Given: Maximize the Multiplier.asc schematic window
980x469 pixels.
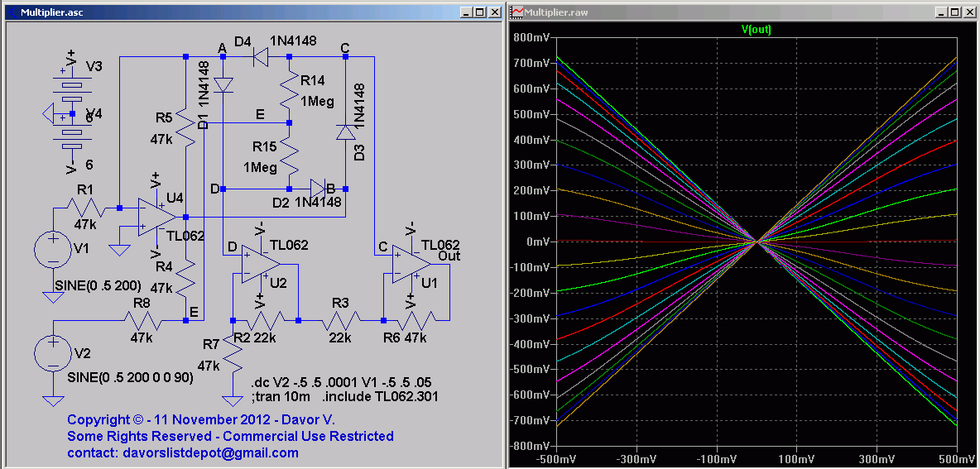Looking at the screenshot, I should [x=479, y=12].
